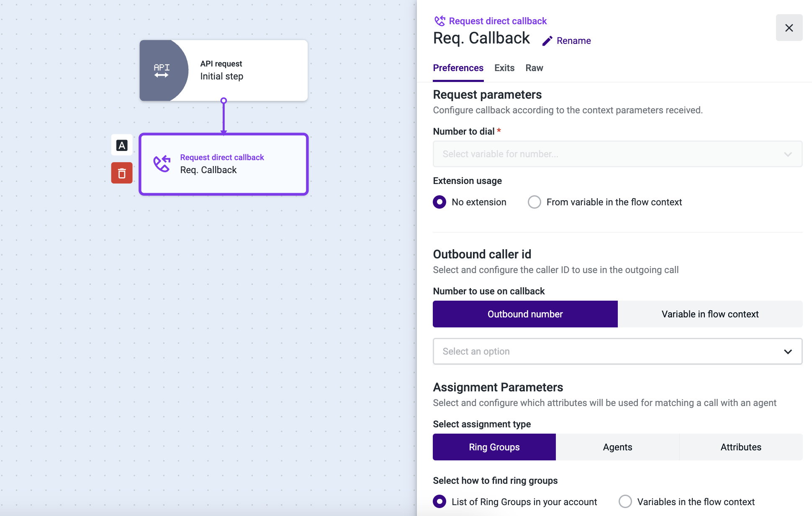Open the 'Number to dial' variable dropdown
The width and height of the screenshot is (812, 516).
click(617, 154)
